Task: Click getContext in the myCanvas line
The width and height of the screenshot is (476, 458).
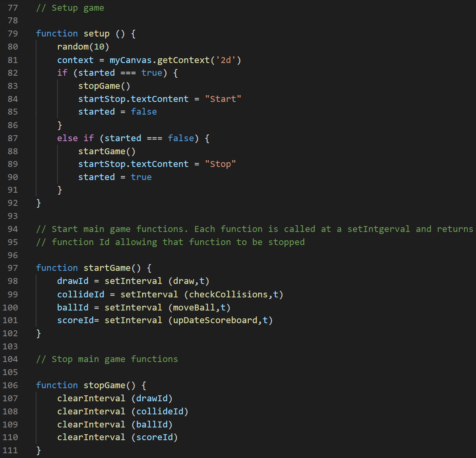Action: (183, 60)
